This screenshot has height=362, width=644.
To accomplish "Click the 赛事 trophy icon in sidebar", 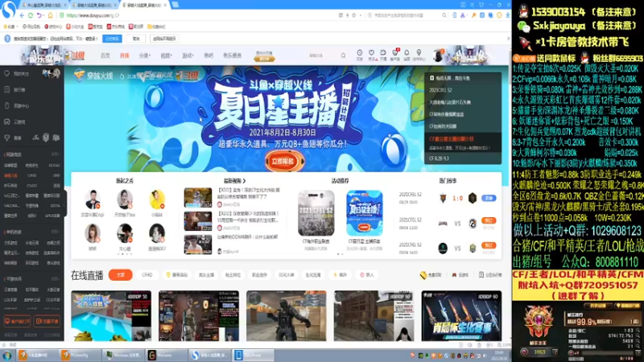I will point(7,138).
